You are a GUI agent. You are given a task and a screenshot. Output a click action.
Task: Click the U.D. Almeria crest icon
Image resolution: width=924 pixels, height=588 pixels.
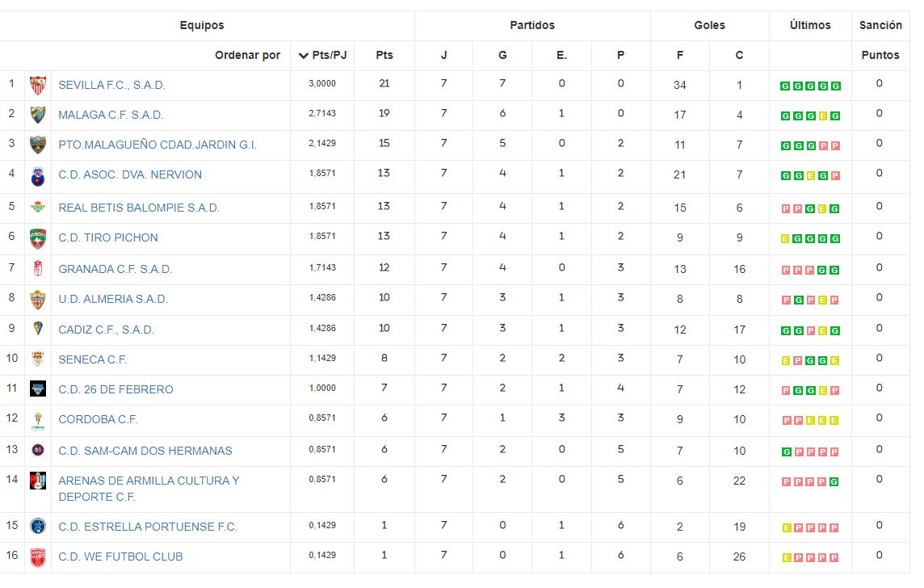[38, 300]
